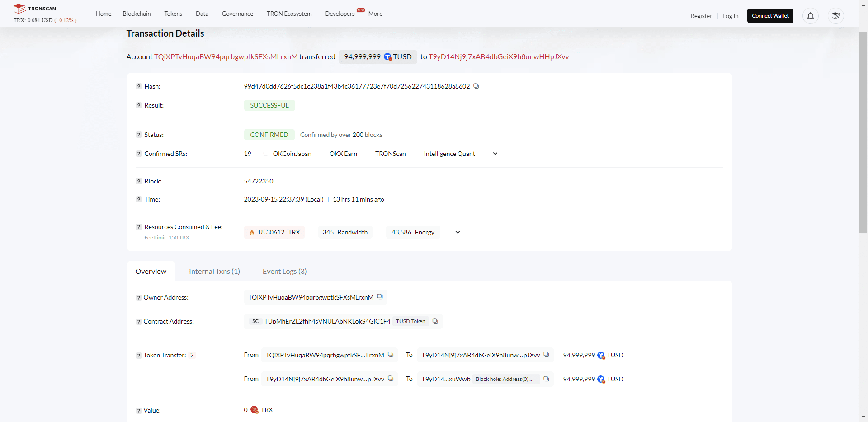
Task: Open OKX Earn super representative
Action: [x=343, y=154]
